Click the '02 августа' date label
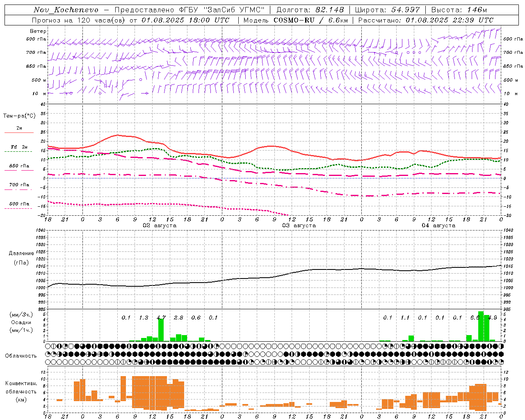Screen dimensions: 525x420 tap(159, 226)
